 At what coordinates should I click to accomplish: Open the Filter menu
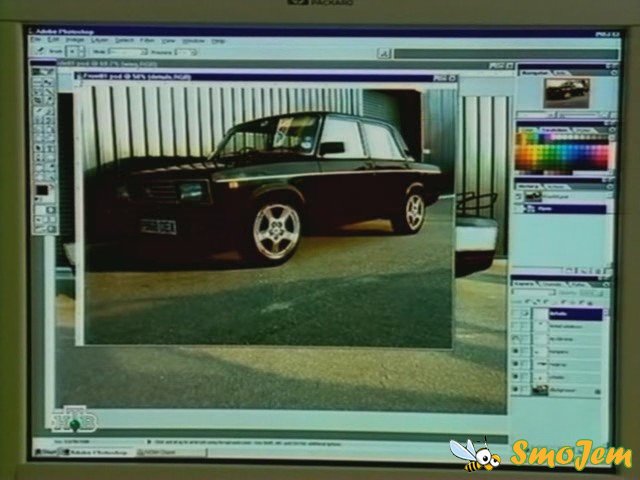147,41
